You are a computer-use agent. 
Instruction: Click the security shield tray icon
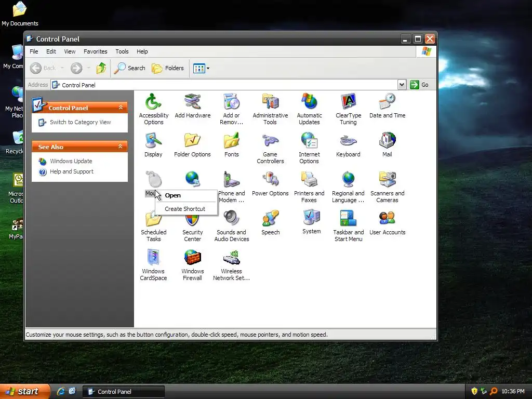(x=474, y=391)
